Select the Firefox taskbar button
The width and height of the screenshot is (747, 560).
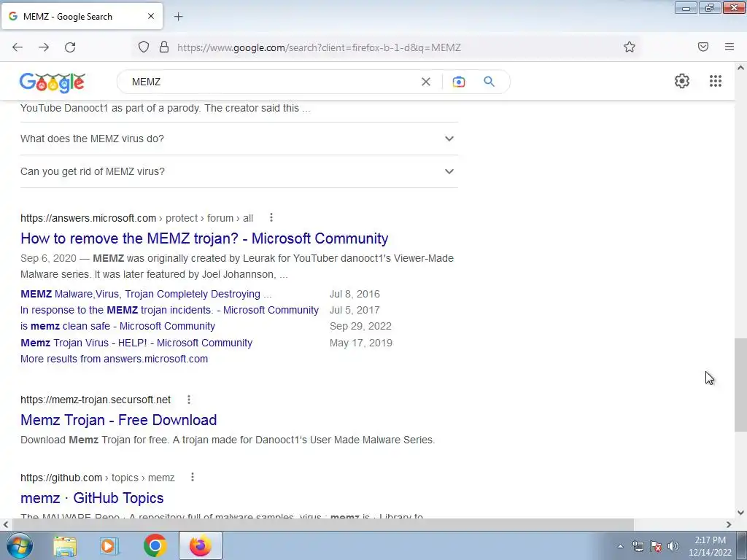[201, 545]
